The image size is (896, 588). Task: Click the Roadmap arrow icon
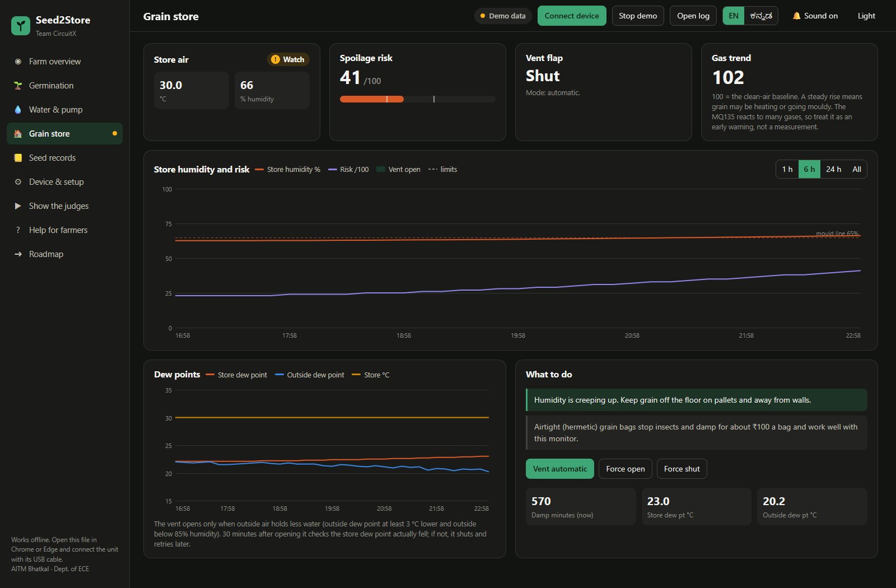click(18, 254)
